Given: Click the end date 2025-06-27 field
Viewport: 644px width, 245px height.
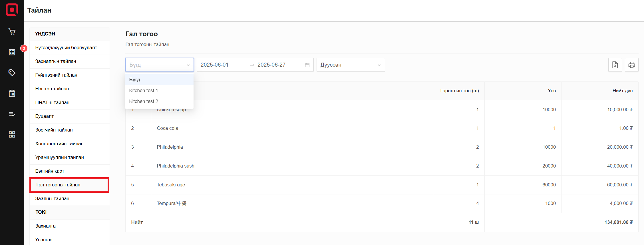Looking at the screenshot, I should 271,65.
